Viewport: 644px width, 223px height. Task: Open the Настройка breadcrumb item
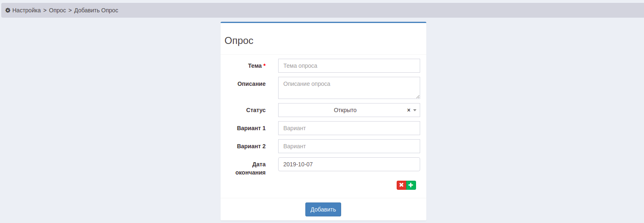[26, 10]
